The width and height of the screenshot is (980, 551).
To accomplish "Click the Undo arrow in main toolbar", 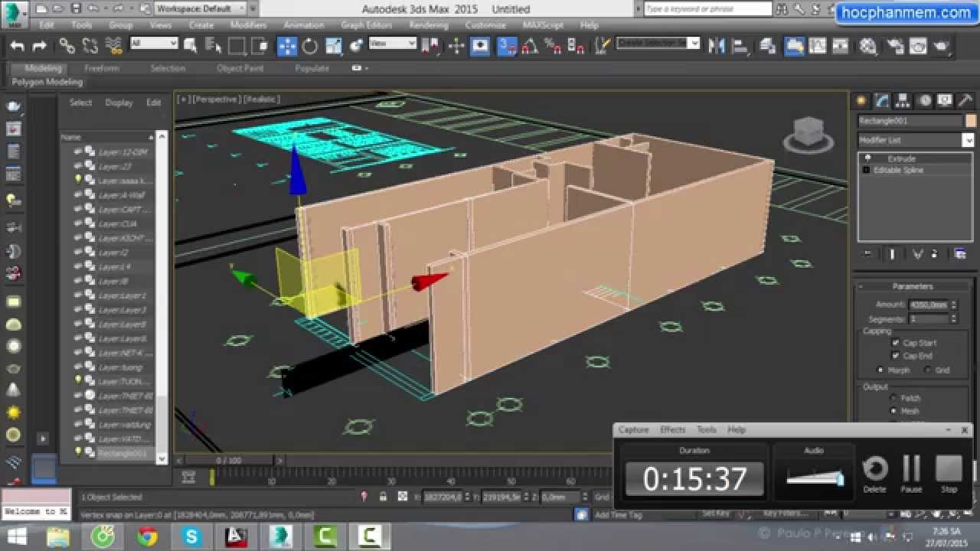I will click(18, 47).
